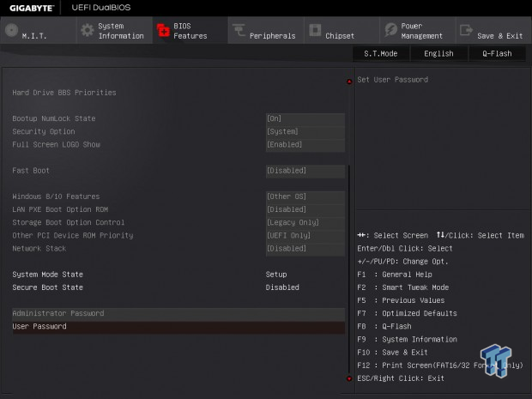Click the Enter/Dbl Click: Select hint
532x399 pixels.
tap(405, 248)
